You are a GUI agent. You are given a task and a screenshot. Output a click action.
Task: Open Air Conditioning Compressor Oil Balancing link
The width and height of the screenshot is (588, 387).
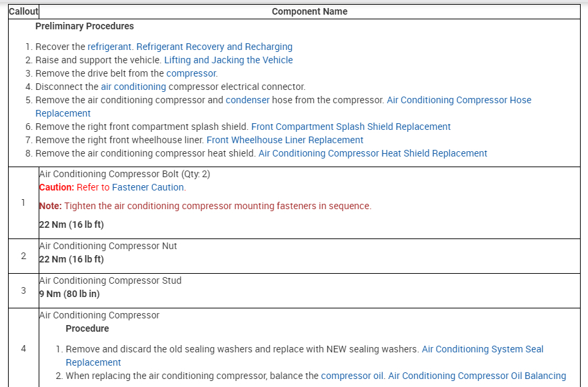click(x=477, y=376)
